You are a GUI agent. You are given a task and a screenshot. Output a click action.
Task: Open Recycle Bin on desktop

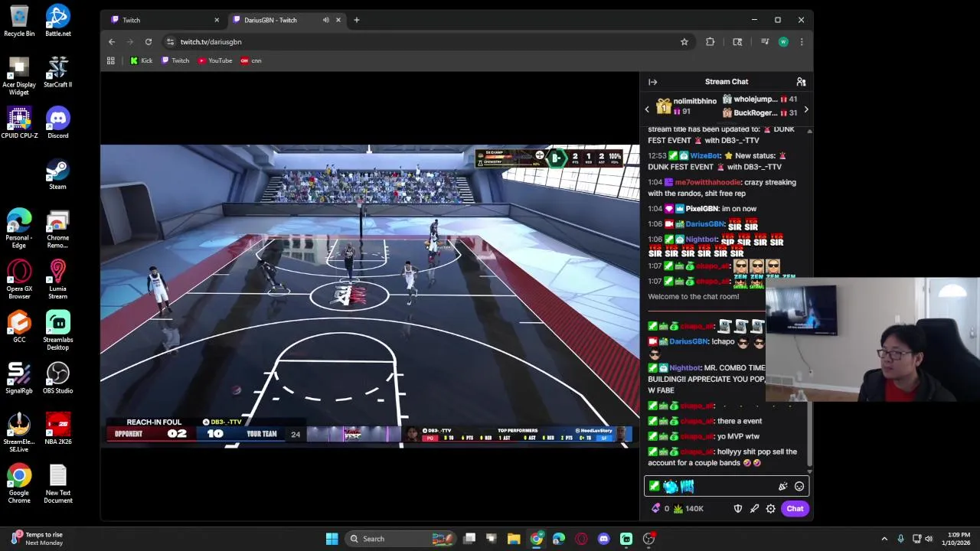tap(19, 21)
